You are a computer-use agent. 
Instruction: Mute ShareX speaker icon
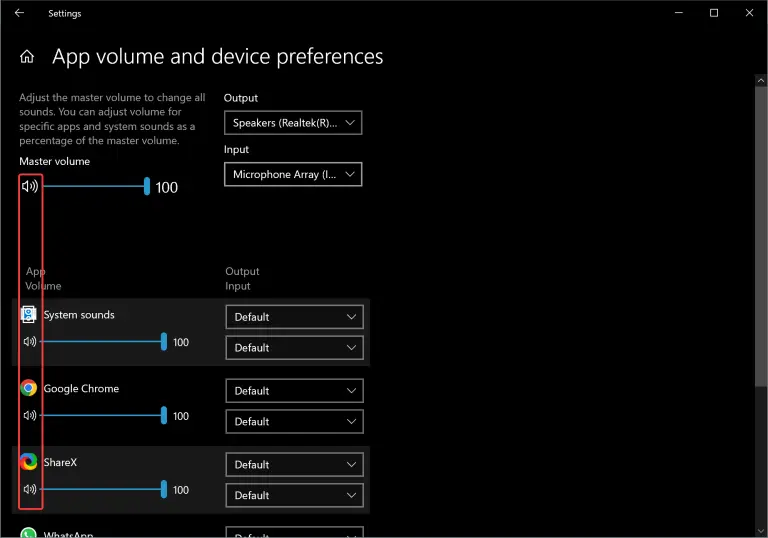[30, 489]
